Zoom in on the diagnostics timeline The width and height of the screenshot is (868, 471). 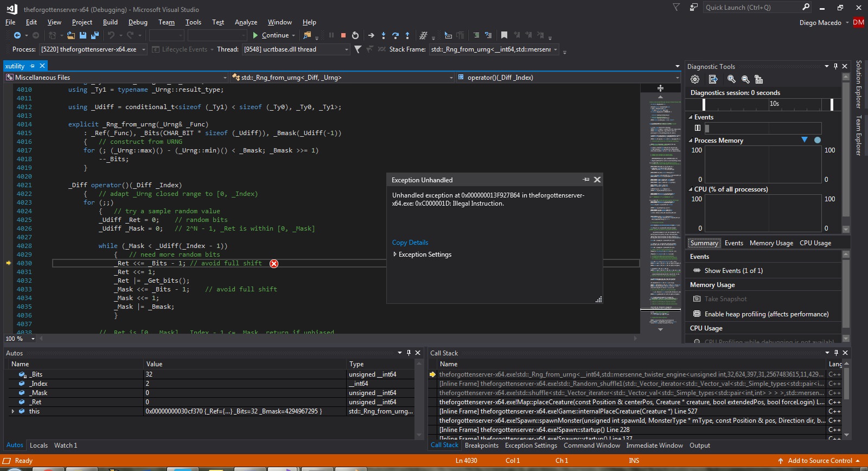click(x=731, y=79)
